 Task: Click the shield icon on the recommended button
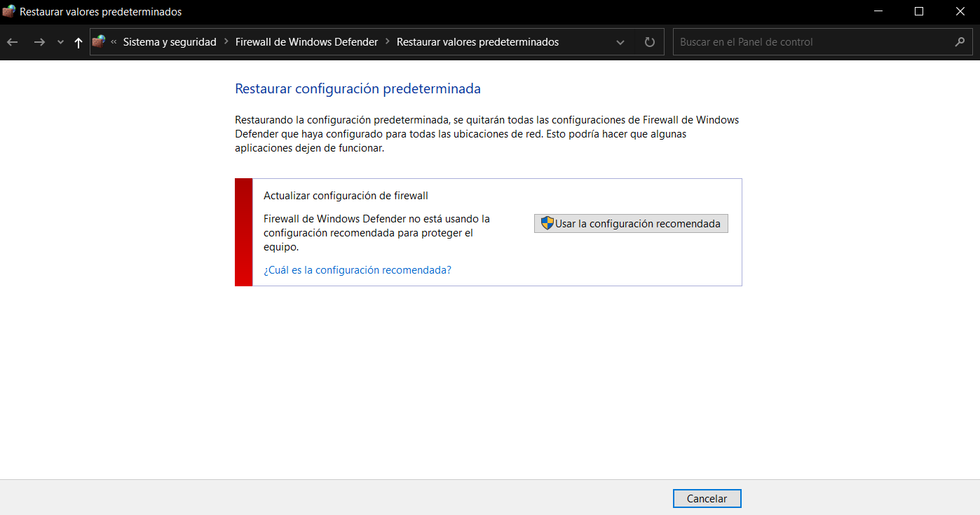pyautogui.click(x=547, y=223)
